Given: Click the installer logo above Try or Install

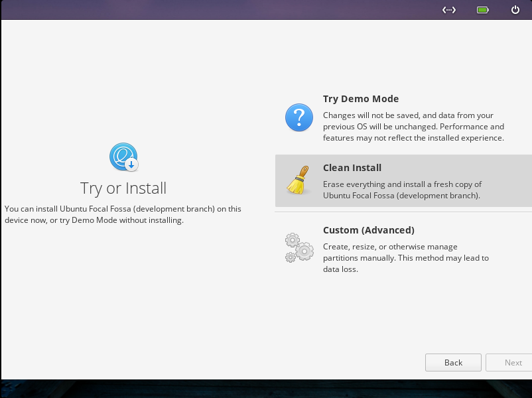Looking at the screenshot, I should pos(123,157).
